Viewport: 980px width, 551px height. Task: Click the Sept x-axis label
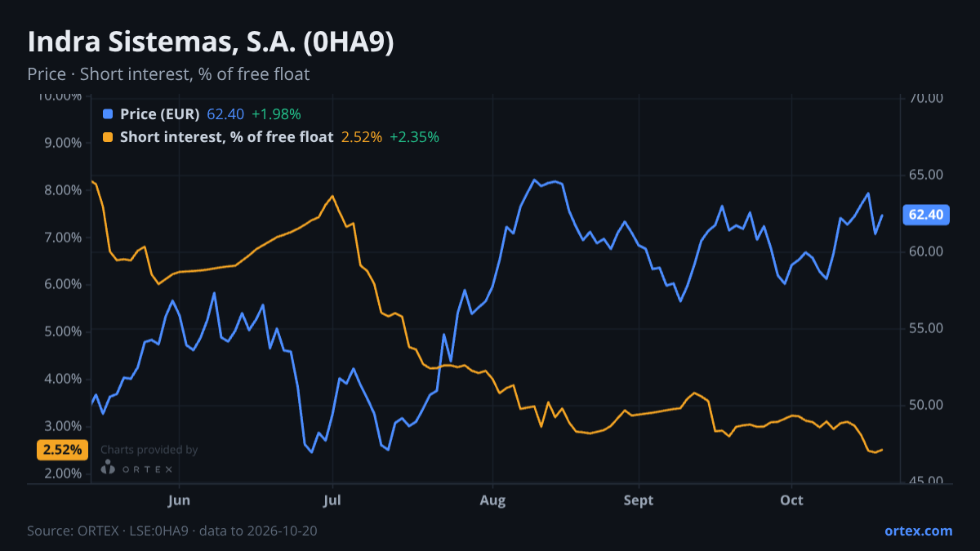pyautogui.click(x=639, y=500)
